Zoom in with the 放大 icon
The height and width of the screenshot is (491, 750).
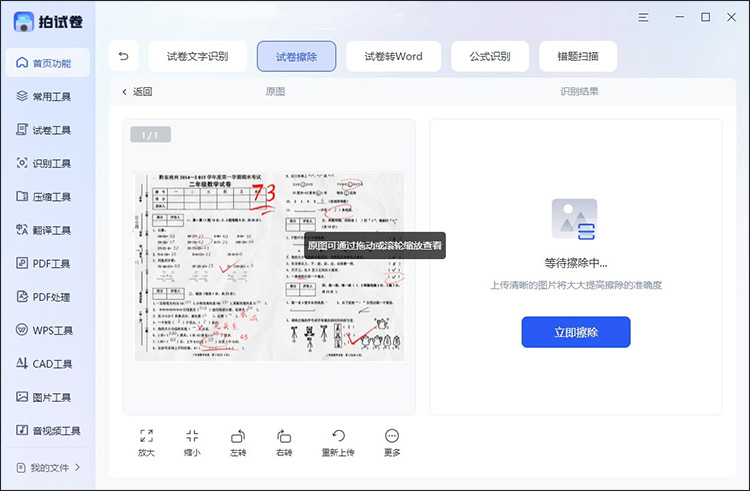coord(146,443)
